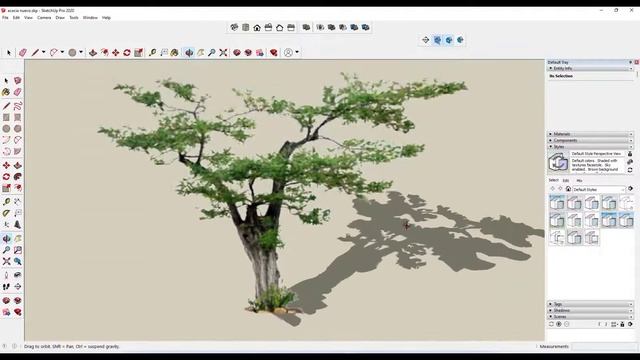
Task: Expand the Components panel
Action: click(x=590, y=140)
